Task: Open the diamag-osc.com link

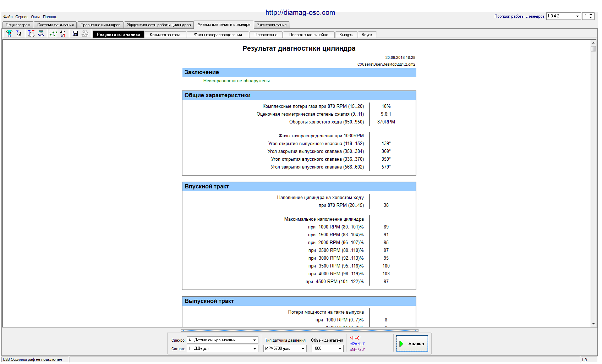Action: tap(300, 12)
